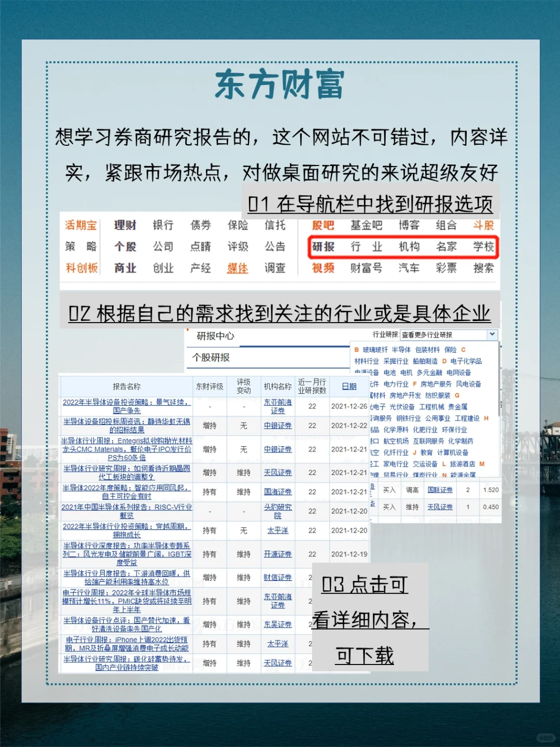Switch to the 个股研报 tab
Image resolution: width=560 pixels, height=747 pixels.
211,357
